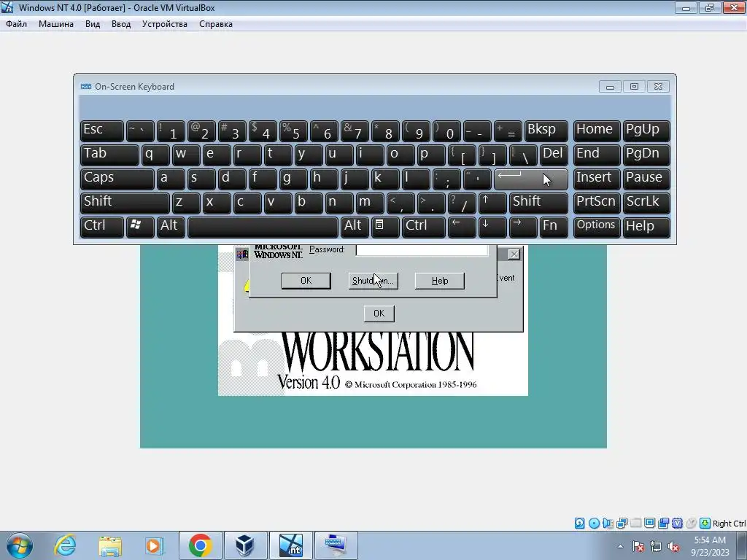Show hidden tray icons arrow
Screen dimensions: 747x560
620,546
